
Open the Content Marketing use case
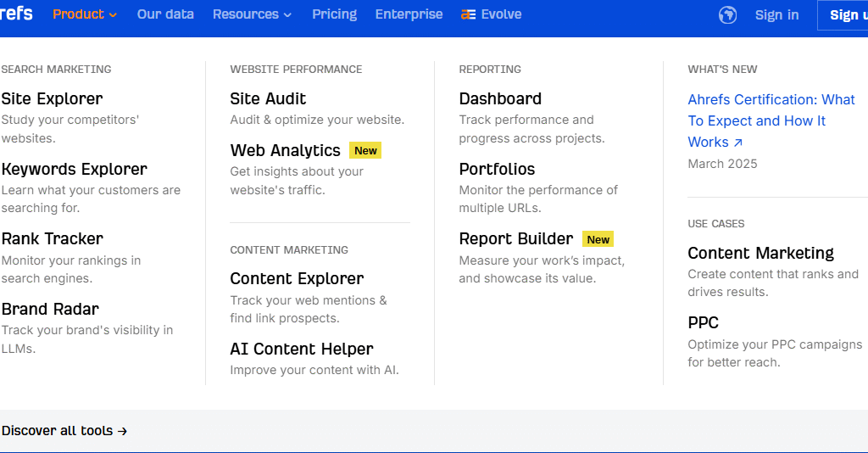coord(760,253)
